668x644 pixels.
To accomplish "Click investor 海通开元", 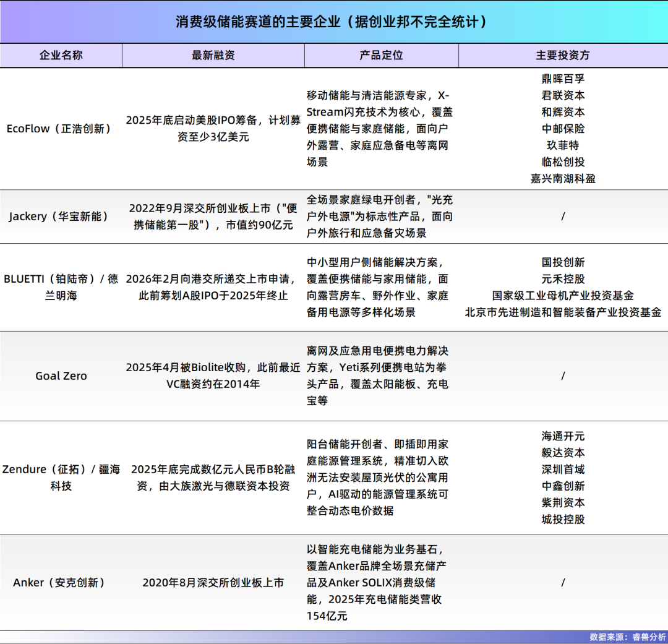I will pyautogui.click(x=563, y=436).
